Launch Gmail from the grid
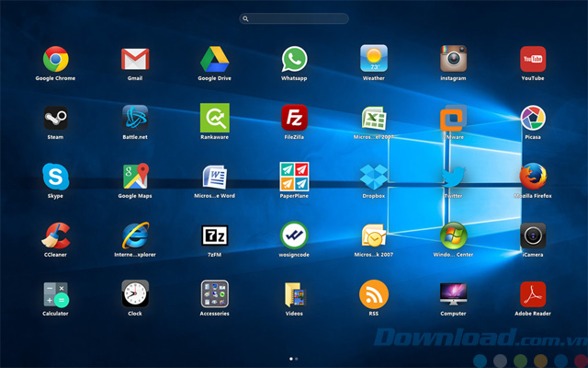Viewport: 588px width, 368px height. (x=135, y=59)
